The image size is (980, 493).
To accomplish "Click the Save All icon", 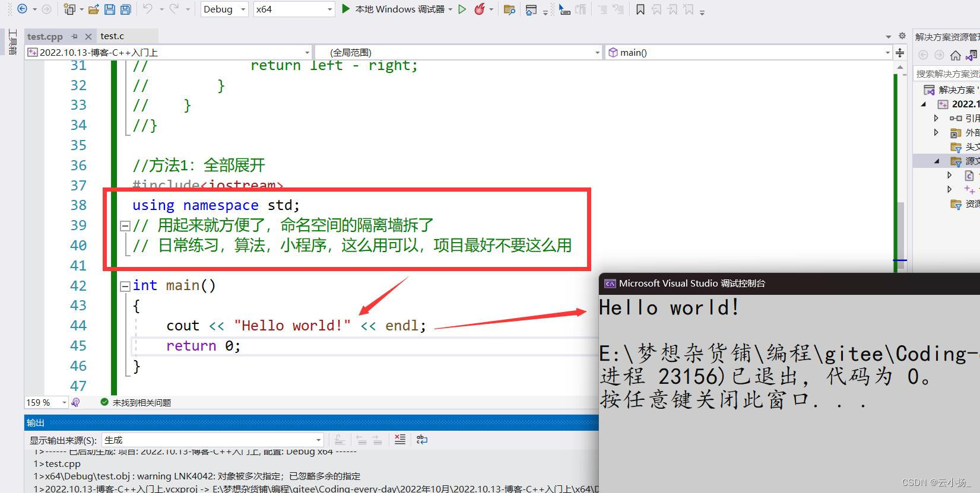I will click(125, 9).
